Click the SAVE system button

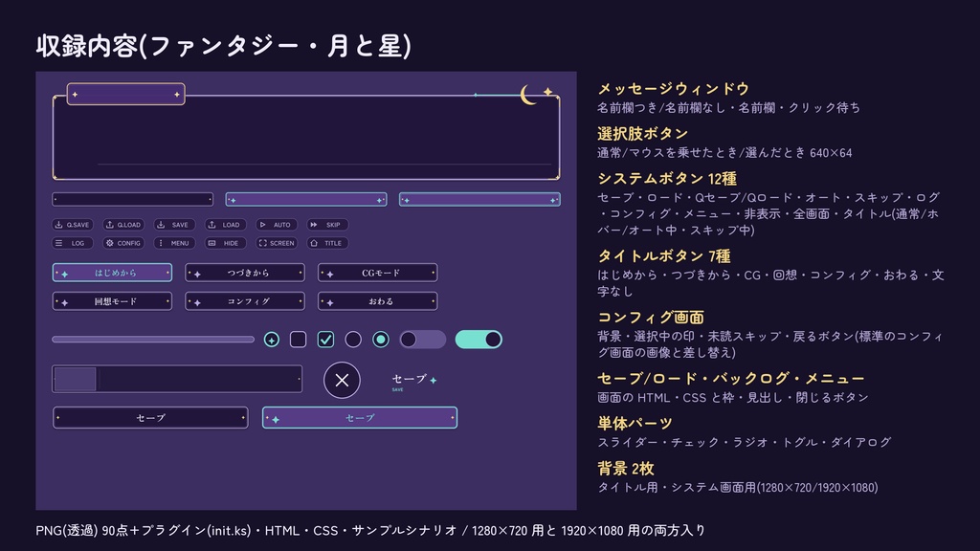pos(174,225)
